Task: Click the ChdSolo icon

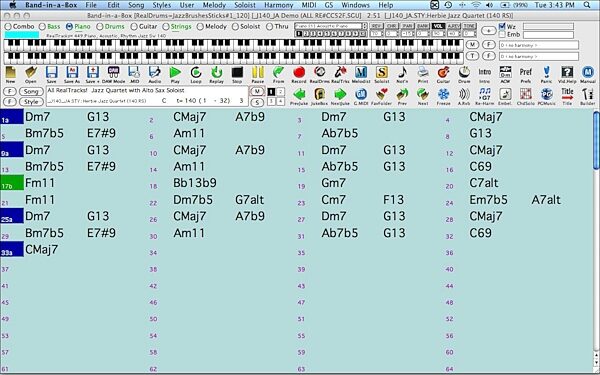Action: 526,96
